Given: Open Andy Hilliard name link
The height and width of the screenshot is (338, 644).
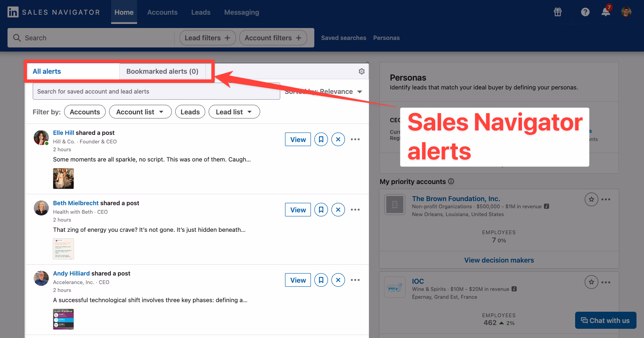Looking at the screenshot, I should (x=71, y=273).
